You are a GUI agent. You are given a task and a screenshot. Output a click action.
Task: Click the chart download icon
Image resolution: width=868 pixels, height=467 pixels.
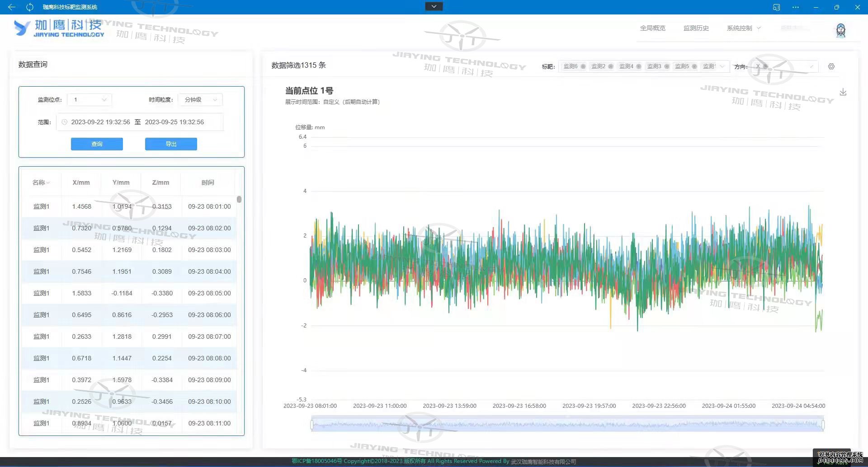843,92
